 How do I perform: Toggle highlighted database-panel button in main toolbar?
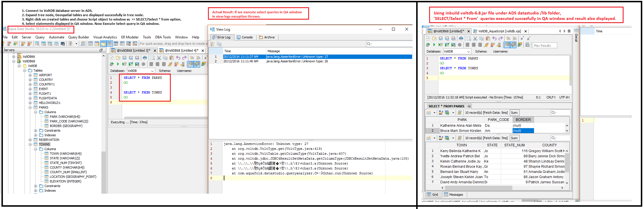(x=103, y=44)
